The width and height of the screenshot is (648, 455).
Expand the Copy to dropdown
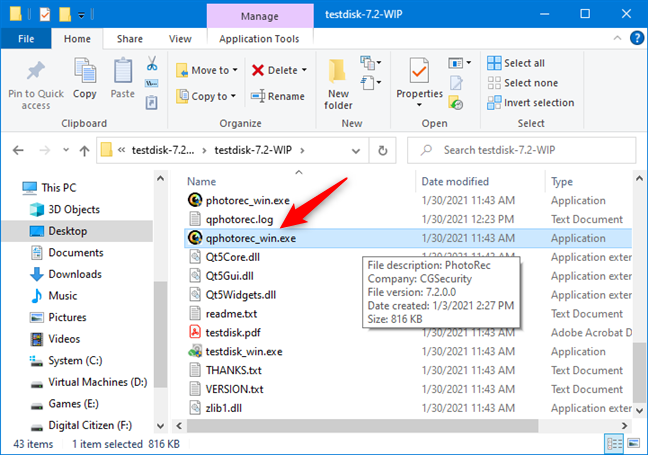(x=235, y=96)
